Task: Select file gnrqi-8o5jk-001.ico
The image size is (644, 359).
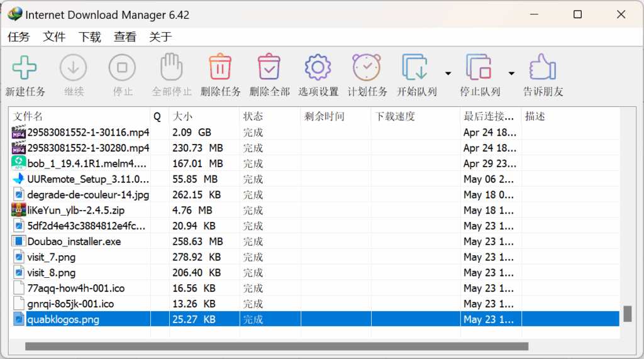Action: [x=70, y=304]
